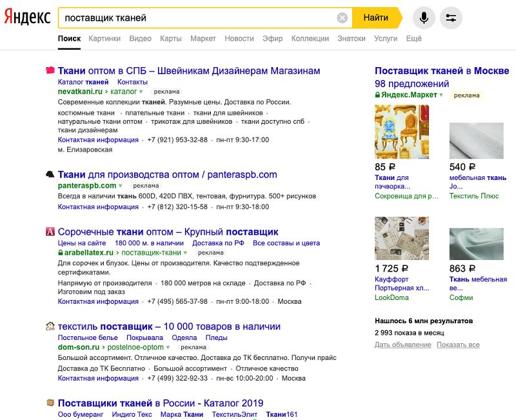Click lock icon beside arabellatex.ru
This screenshot has height=420, width=516.
point(60,253)
